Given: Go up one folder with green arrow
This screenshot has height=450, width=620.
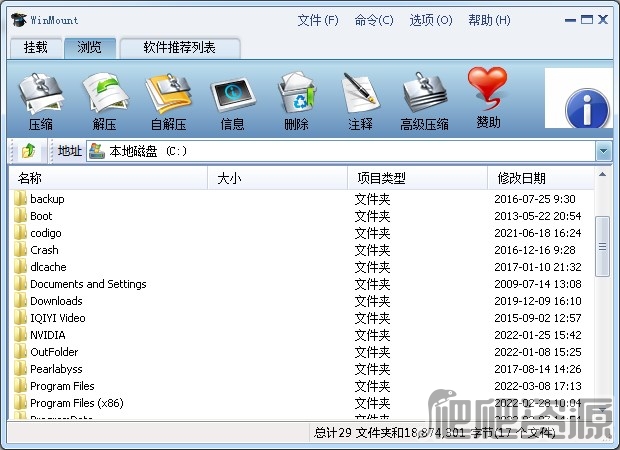Looking at the screenshot, I should 28,151.
